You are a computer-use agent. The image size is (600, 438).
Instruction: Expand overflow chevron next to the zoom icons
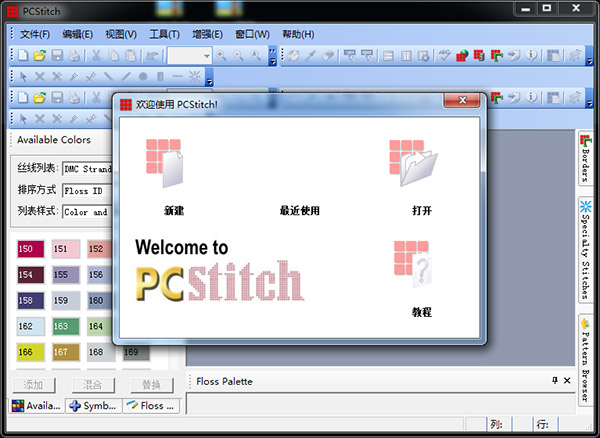[x=272, y=56]
